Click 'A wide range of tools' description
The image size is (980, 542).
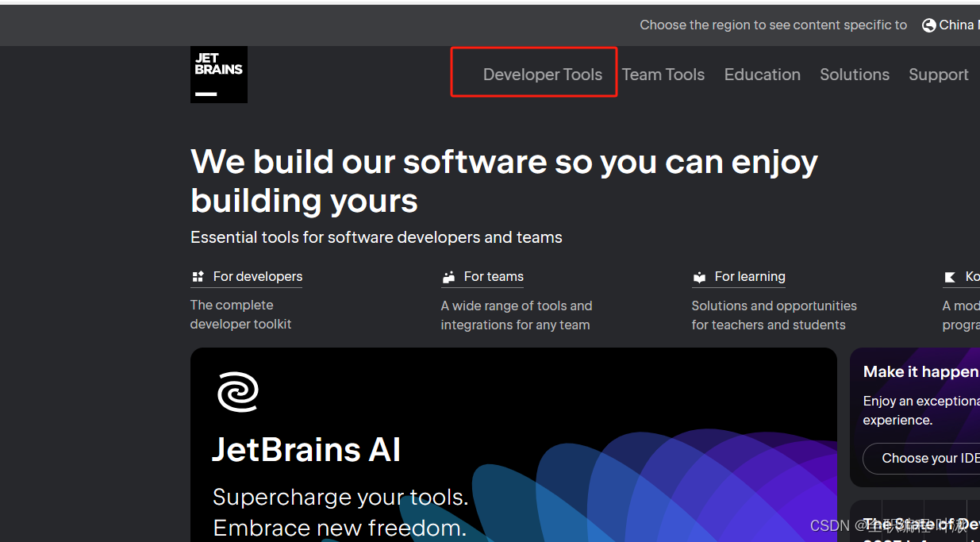click(517, 315)
